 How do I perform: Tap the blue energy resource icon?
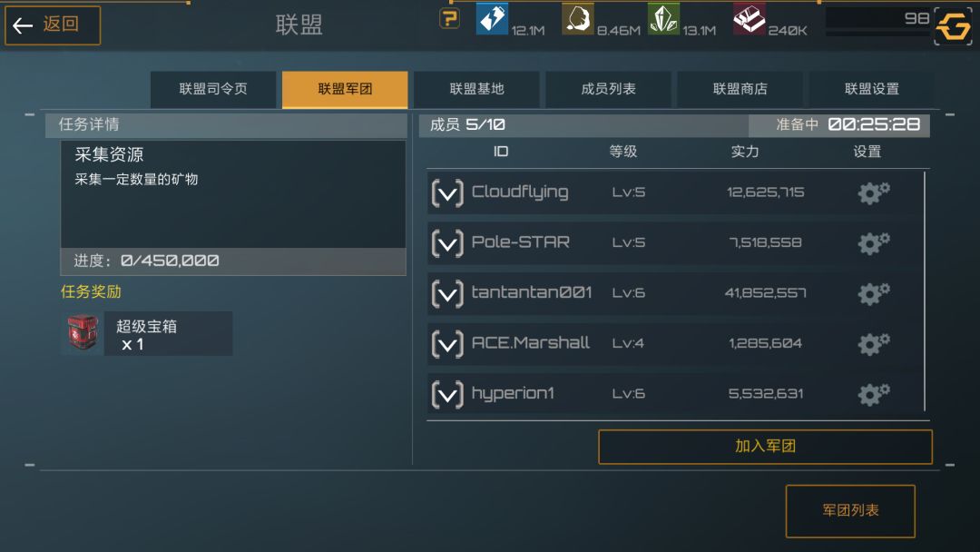pyautogui.click(x=492, y=19)
